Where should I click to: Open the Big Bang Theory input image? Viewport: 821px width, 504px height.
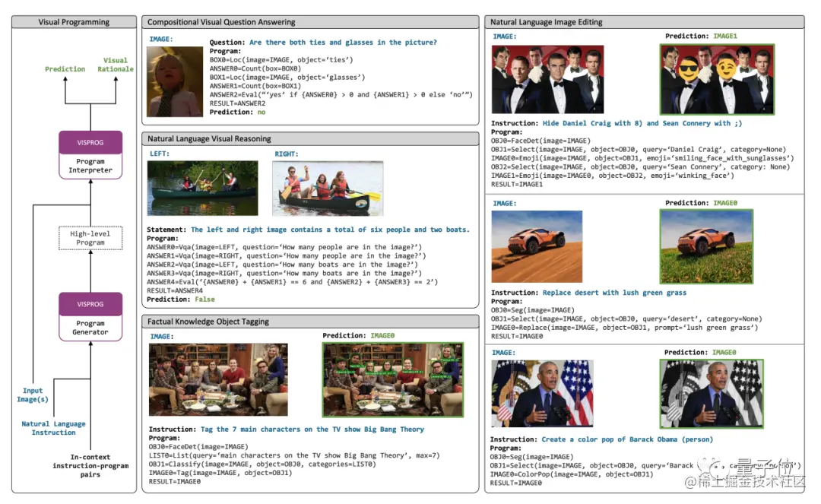[218, 379]
